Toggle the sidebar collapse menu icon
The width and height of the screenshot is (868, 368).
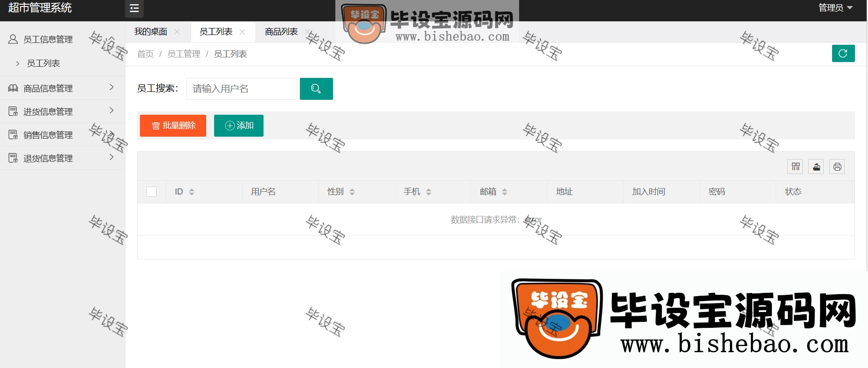point(134,8)
